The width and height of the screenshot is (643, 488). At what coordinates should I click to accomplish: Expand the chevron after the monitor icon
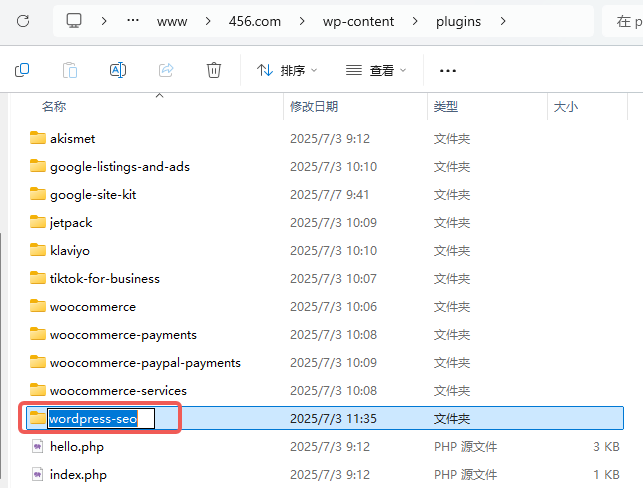click(x=104, y=21)
